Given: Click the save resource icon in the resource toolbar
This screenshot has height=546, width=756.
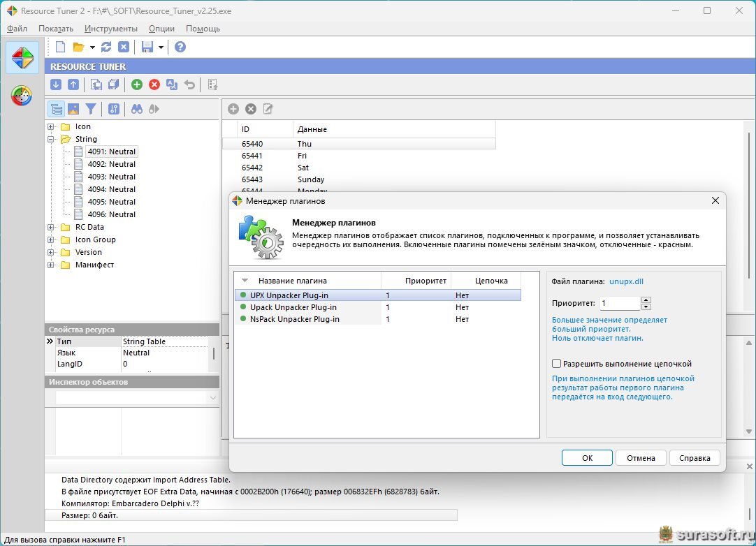Looking at the screenshot, I should pos(96,84).
